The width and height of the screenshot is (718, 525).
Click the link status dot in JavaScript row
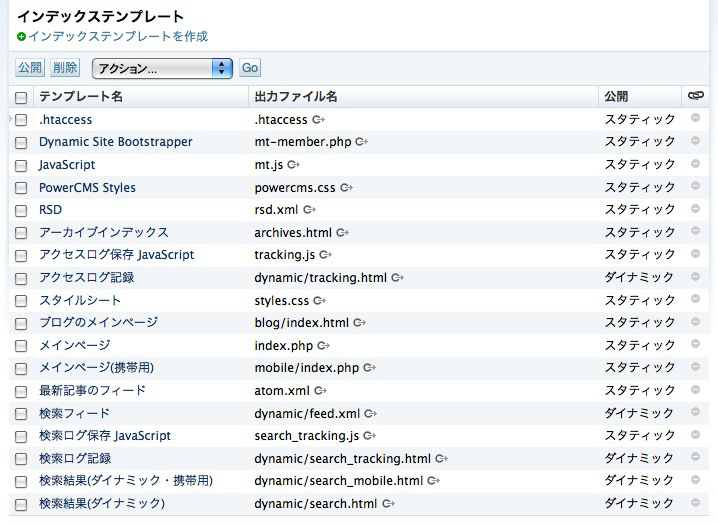coord(696,163)
